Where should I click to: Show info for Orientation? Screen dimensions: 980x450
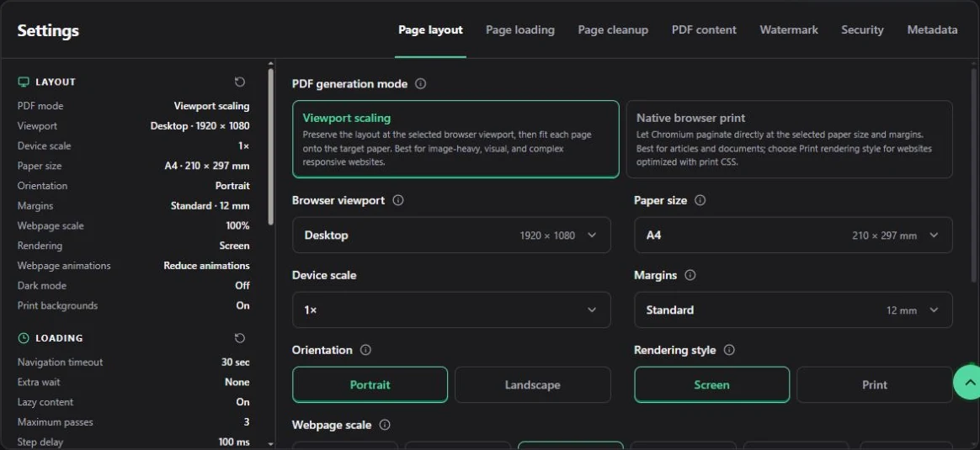[365, 350]
